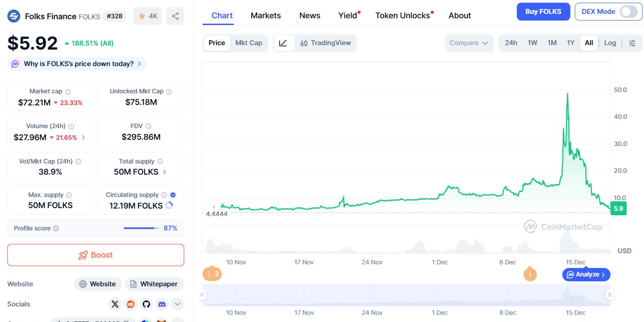644x322 pixels.
Task: Open the Compare dropdown
Action: coord(469,43)
